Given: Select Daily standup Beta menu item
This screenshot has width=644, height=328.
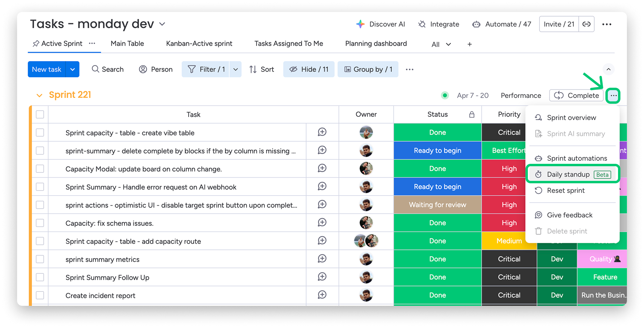Looking at the screenshot, I should (x=573, y=174).
